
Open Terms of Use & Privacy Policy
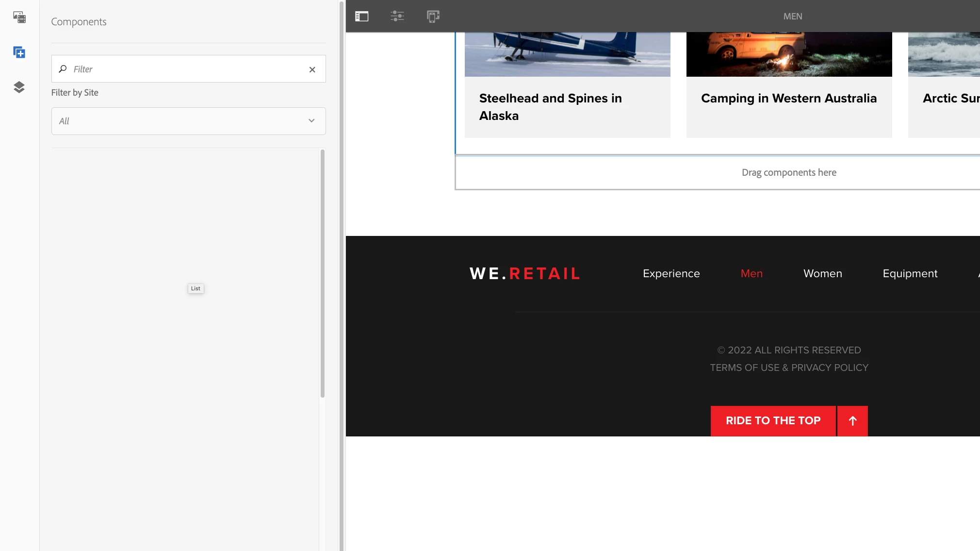(789, 368)
